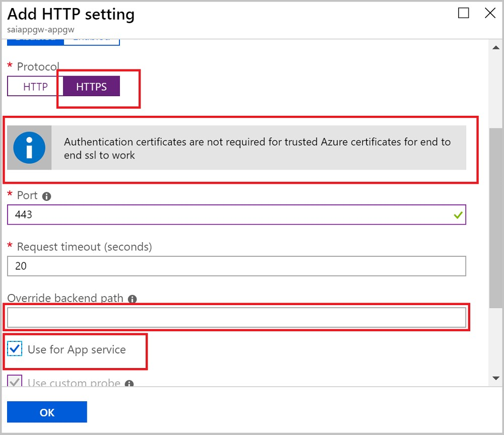Select the partially visible Enabled option above Protocol
Viewport: 504px width, 435px height.
(x=92, y=40)
